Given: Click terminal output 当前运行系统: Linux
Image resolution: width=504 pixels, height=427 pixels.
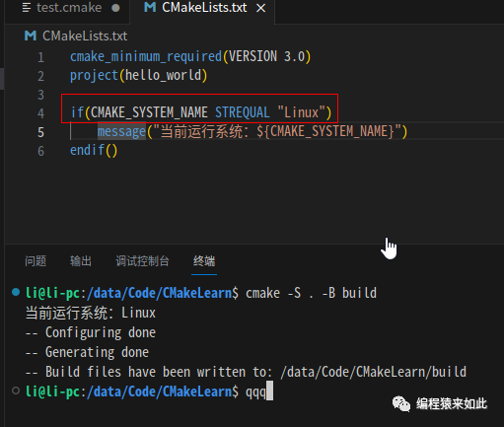Looking at the screenshot, I should [91, 313].
